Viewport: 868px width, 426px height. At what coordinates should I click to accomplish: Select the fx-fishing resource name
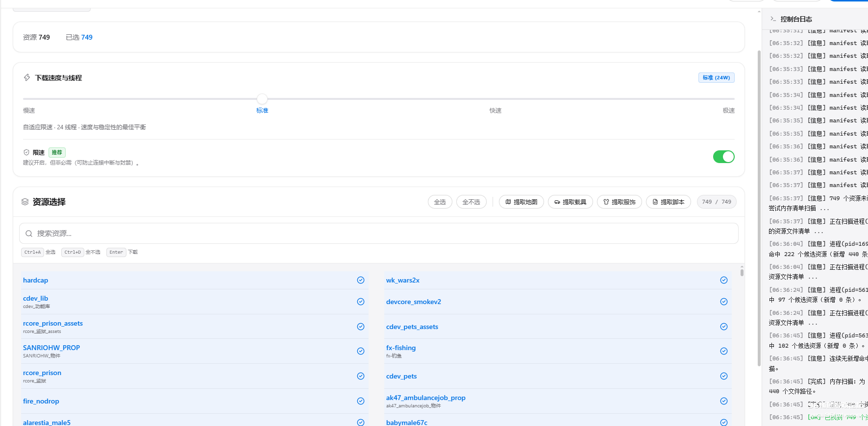coord(401,348)
